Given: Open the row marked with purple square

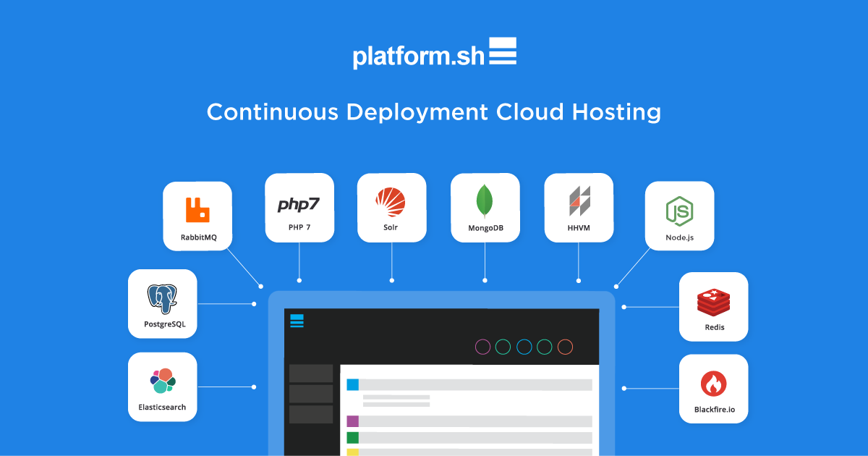Looking at the screenshot, I should coord(469,421).
